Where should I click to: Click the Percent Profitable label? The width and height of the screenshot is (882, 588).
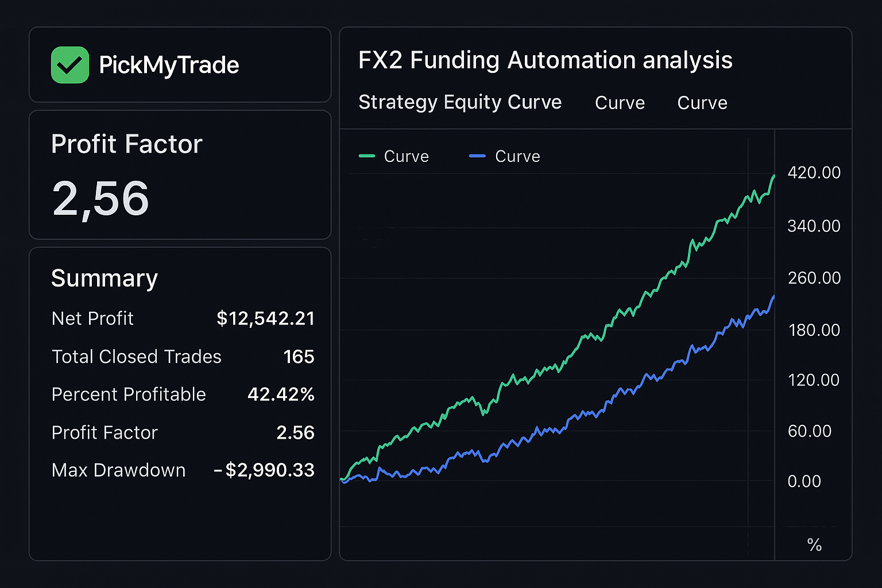(x=129, y=394)
